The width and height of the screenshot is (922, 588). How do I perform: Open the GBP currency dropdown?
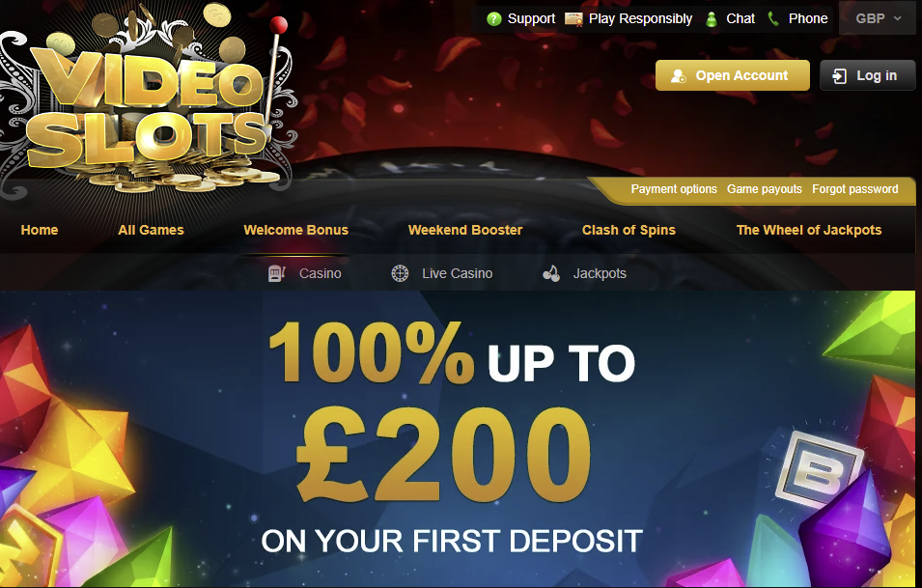pos(879,18)
